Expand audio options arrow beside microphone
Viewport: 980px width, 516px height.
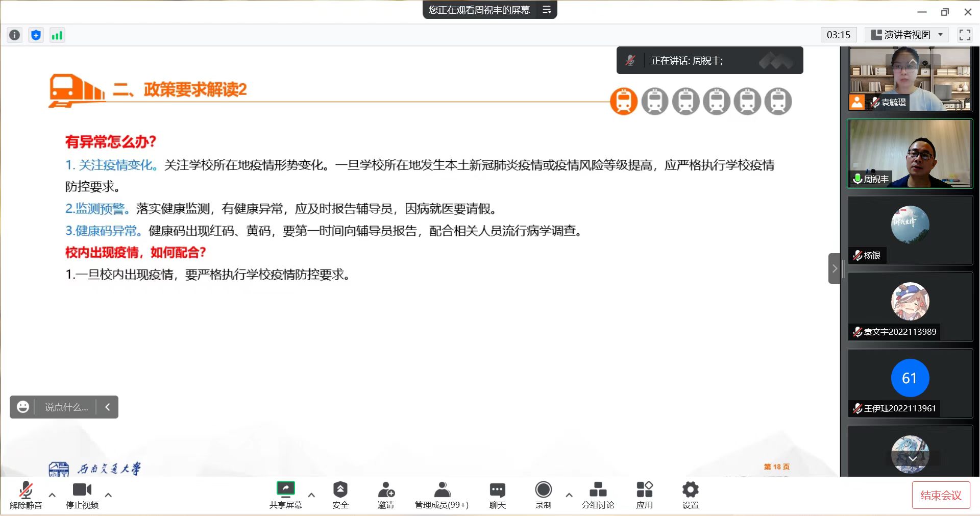[x=52, y=495]
